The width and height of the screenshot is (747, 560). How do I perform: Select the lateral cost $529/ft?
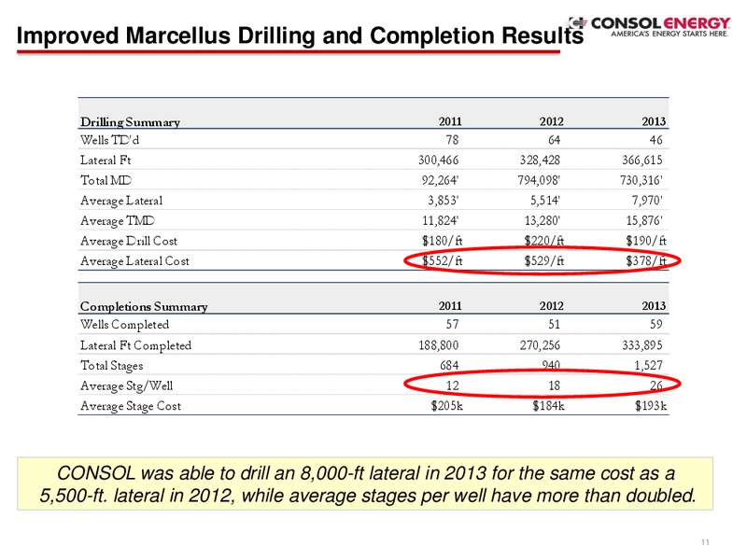tap(544, 261)
